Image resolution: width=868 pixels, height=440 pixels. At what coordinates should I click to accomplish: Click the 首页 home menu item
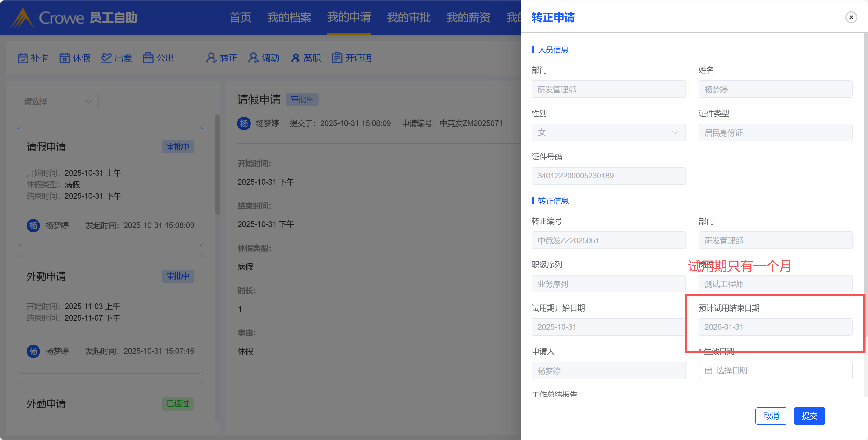[x=240, y=17]
